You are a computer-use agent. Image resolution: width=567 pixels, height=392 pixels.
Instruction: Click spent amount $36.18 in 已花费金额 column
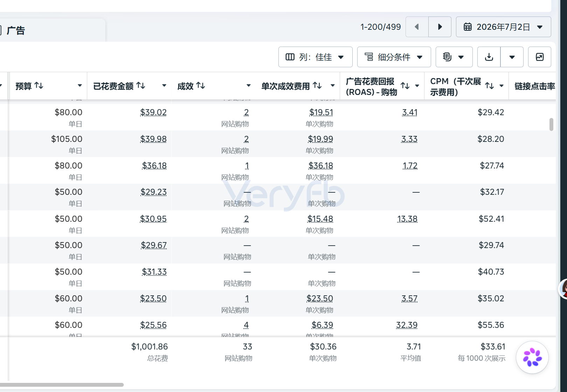coord(154,166)
